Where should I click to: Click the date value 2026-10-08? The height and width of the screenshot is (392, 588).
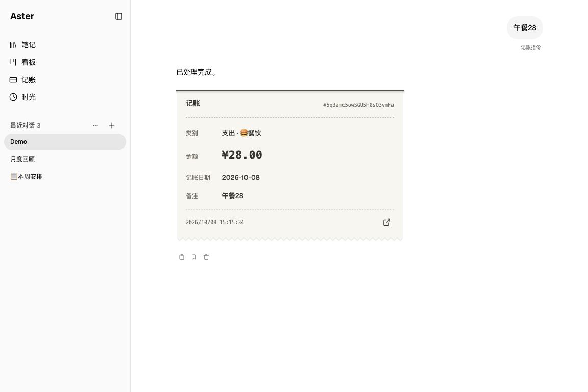[x=241, y=178]
